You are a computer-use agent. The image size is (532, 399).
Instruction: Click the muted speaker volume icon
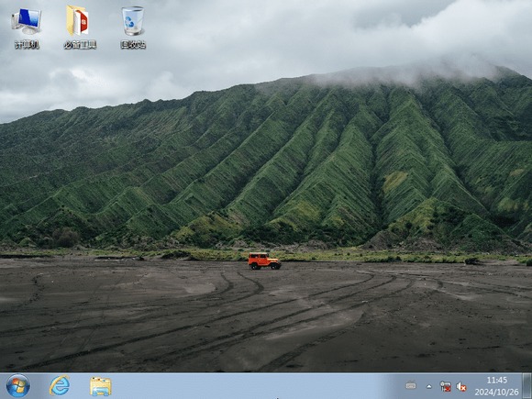[x=461, y=386]
